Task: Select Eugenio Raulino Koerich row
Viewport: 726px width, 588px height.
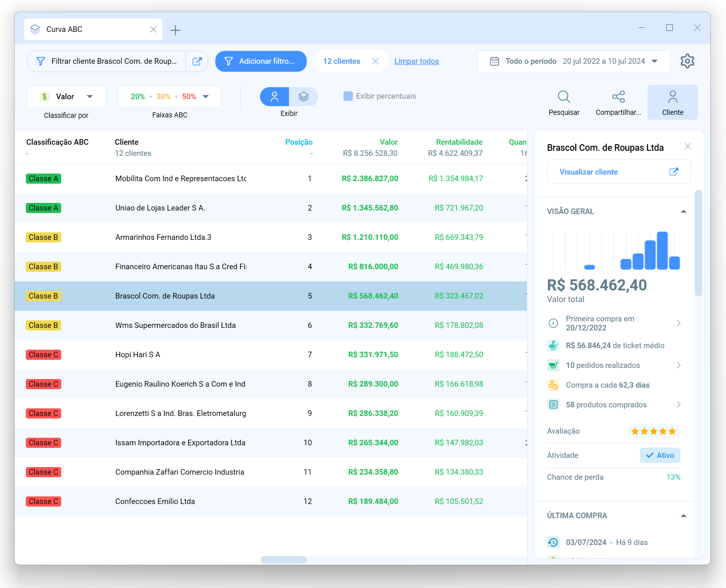Action: click(x=271, y=384)
